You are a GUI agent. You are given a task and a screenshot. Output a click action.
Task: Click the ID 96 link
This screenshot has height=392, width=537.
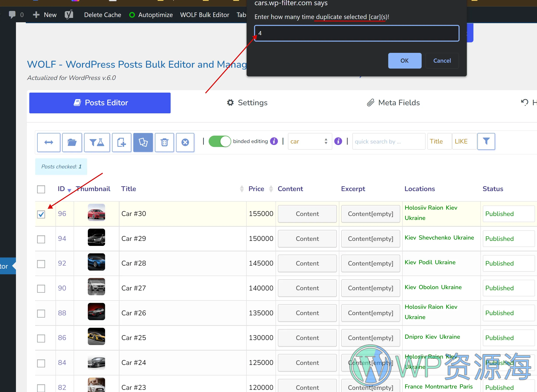tap(62, 214)
